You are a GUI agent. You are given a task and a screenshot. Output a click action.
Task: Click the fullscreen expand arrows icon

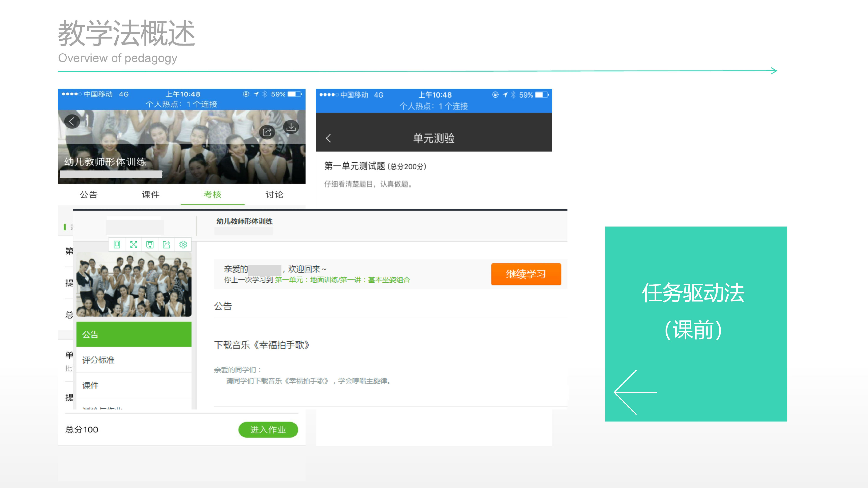(133, 244)
